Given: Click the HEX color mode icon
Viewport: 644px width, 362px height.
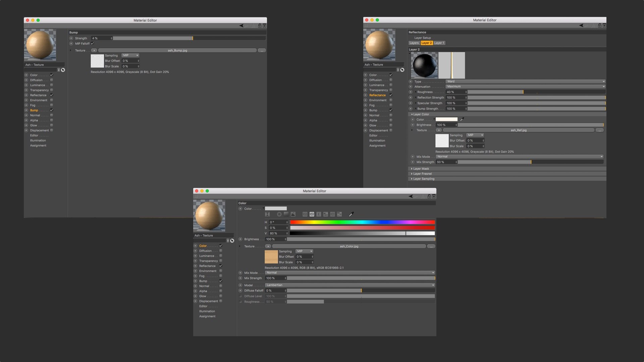Looking at the screenshot, I should coord(332,214).
